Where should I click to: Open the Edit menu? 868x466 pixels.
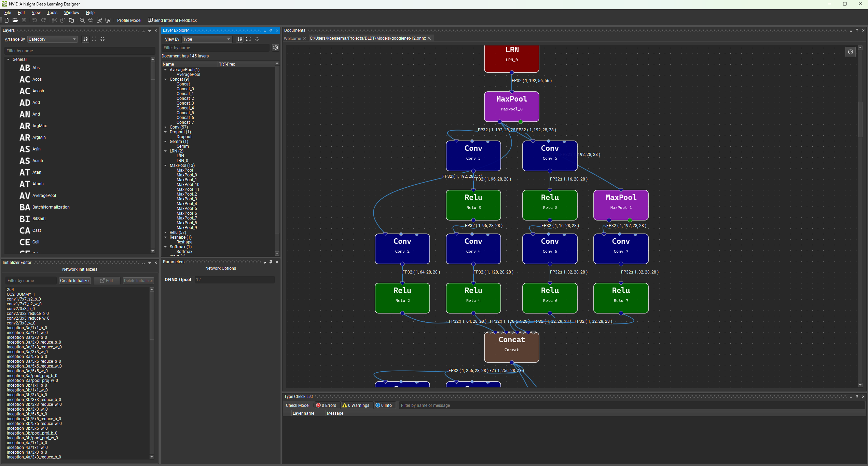pyautogui.click(x=21, y=13)
